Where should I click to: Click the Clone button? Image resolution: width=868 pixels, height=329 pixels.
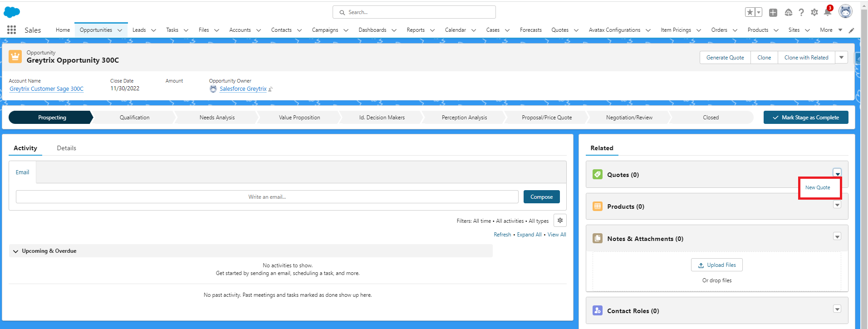(764, 58)
